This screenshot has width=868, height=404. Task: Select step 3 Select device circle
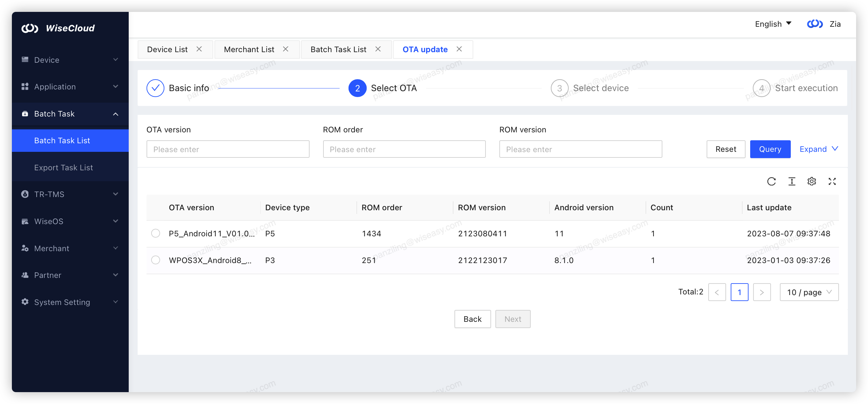point(559,88)
